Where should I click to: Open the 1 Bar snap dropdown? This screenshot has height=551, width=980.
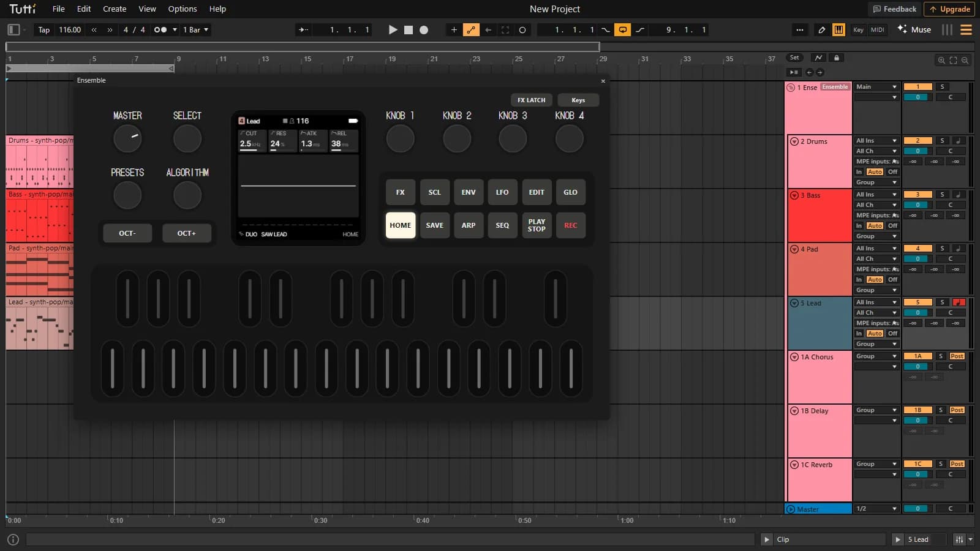click(x=196, y=29)
